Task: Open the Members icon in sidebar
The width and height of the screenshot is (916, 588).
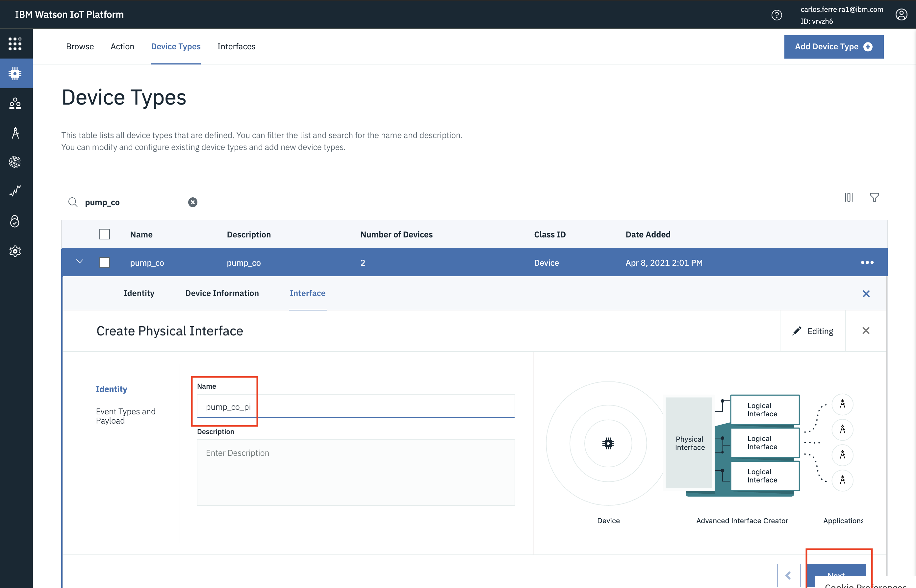Action: point(15,103)
